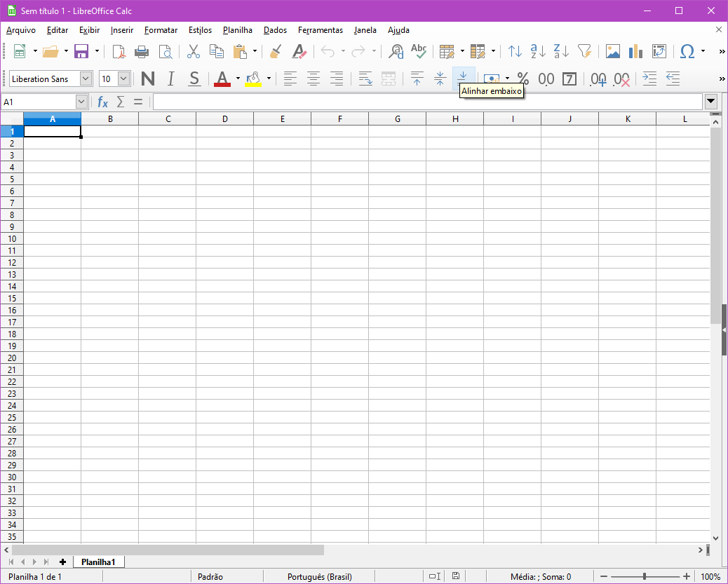Apply percent format from the toolbar
The image size is (728, 584).
pos(522,79)
